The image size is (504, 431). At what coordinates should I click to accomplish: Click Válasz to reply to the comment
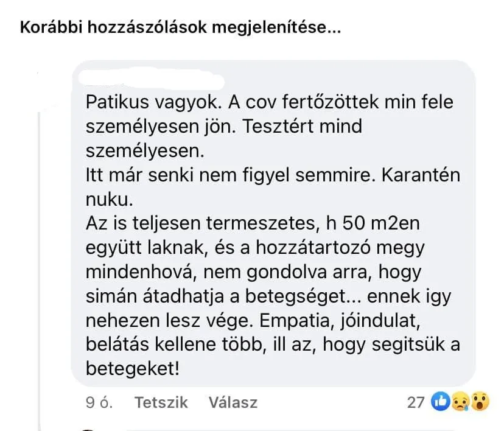pyautogui.click(x=233, y=402)
